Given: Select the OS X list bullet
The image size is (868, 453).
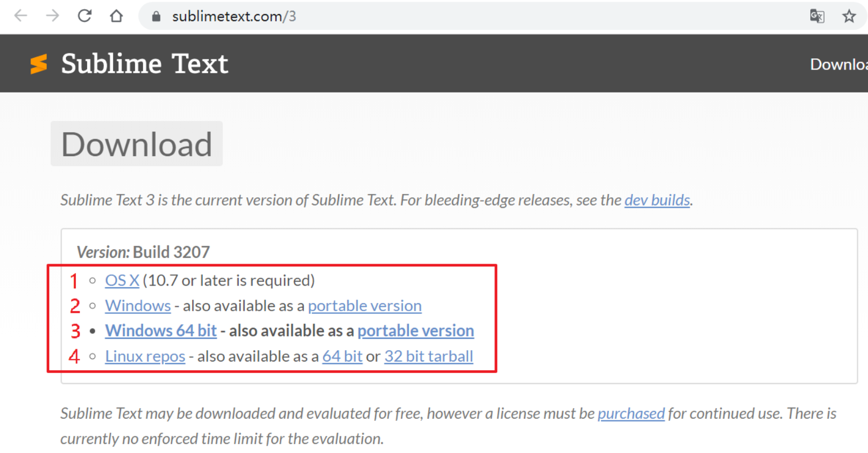Looking at the screenshot, I should (92, 280).
